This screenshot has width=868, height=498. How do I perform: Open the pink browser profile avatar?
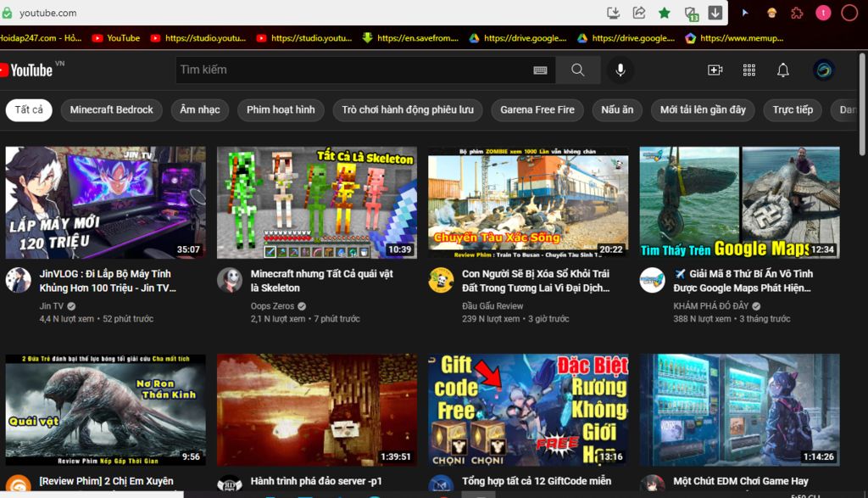823,13
